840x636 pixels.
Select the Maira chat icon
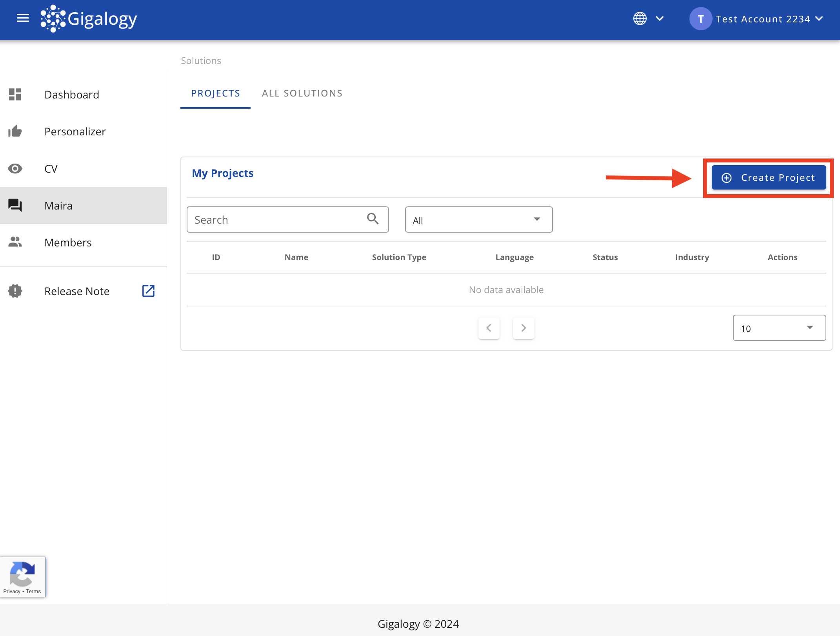click(x=15, y=205)
